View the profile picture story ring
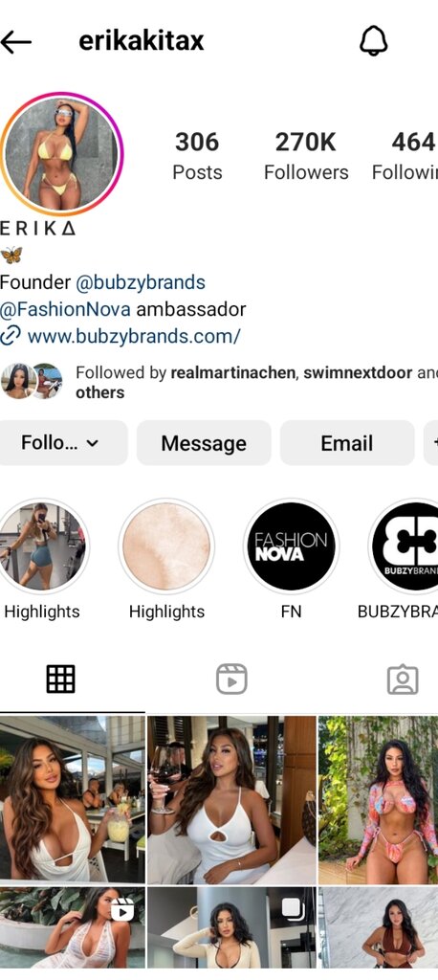Image resolution: width=438 pixels, height=980 pixels. (x=61, y=154)
